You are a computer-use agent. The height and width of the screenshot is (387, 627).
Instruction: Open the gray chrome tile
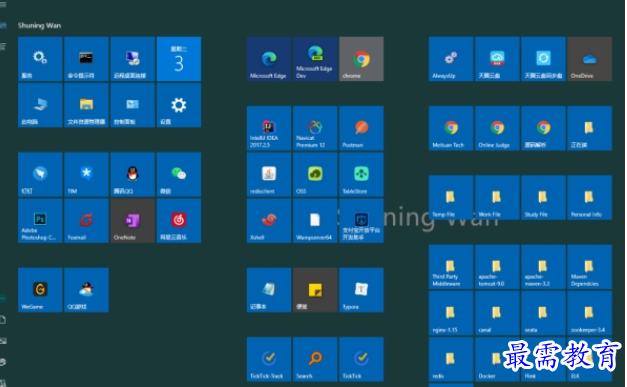(x=361, y=59)
